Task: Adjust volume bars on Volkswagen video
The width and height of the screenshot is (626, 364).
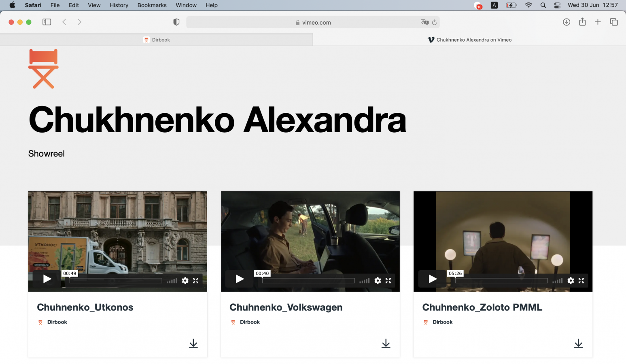Action: point(365,281)
